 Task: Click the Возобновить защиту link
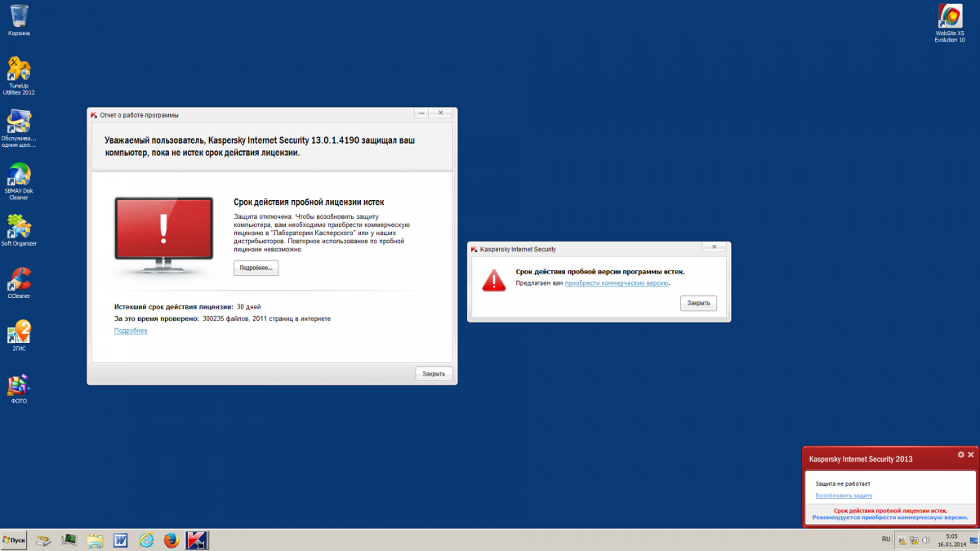[844, 495]
